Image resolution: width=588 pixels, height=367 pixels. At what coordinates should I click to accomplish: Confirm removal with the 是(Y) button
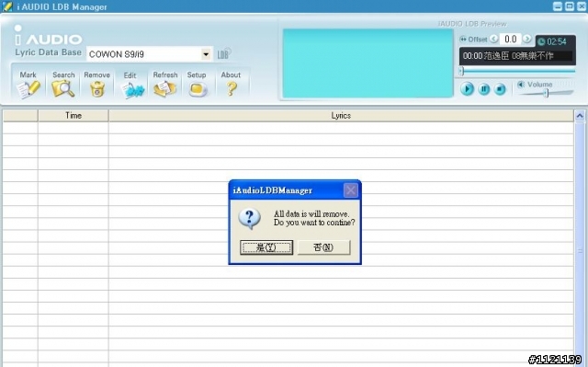pos(266,247)
